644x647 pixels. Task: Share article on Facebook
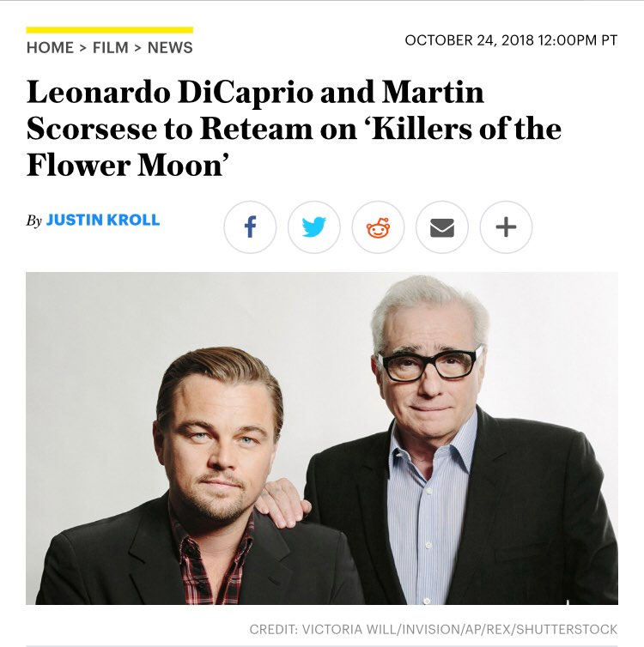pos(250,227)
